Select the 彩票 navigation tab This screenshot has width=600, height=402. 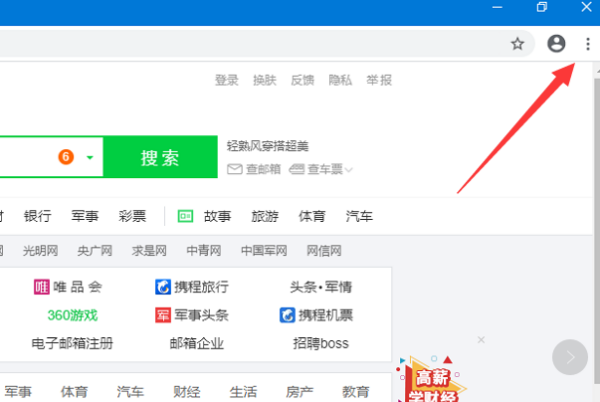tap(132, 216)
